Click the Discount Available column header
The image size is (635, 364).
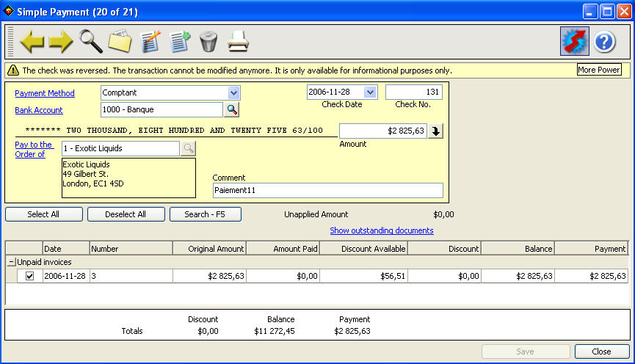[x=363, y=249]
